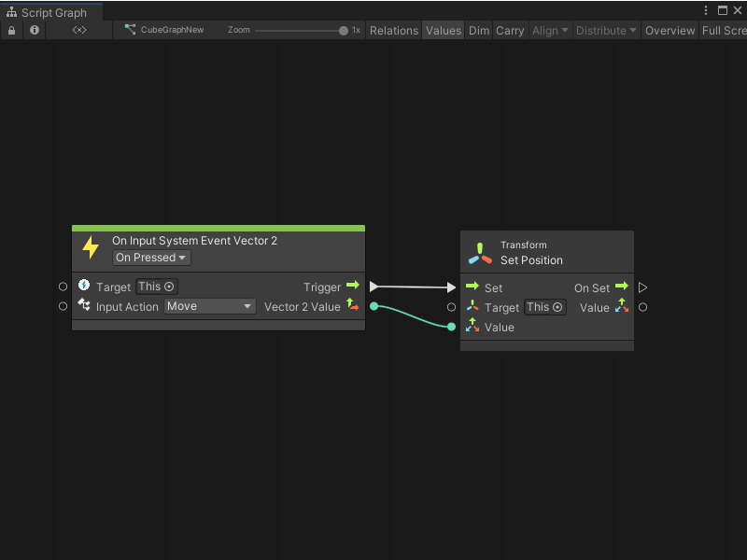Disable the Values display

[443, 30]
